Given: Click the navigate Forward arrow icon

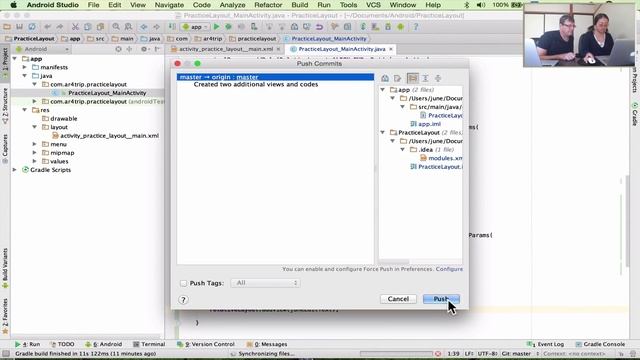Looking at the screenshot, I should coord(156,27).
